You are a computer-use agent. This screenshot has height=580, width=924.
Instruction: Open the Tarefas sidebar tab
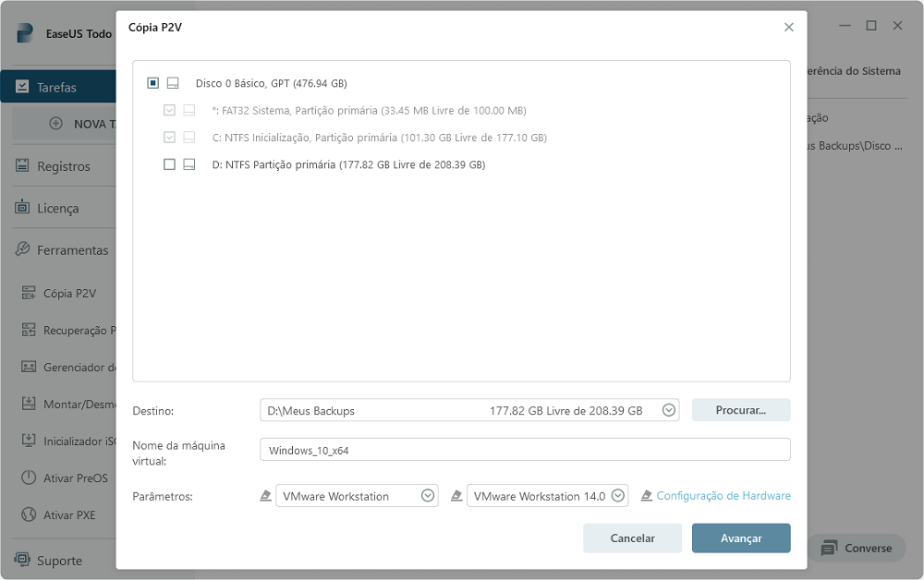pyautogui.click(x=57, y=88)
